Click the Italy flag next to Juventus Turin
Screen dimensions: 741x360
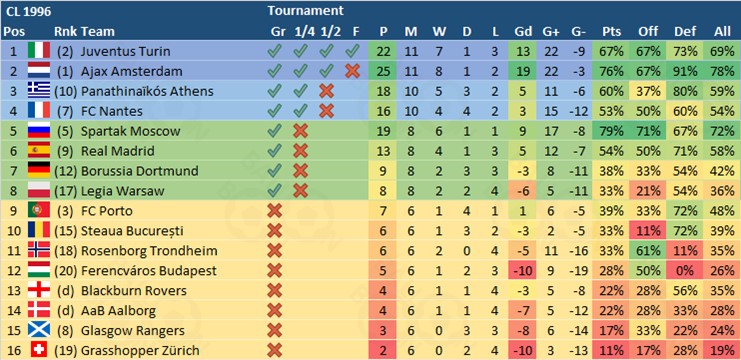point(39,51)
